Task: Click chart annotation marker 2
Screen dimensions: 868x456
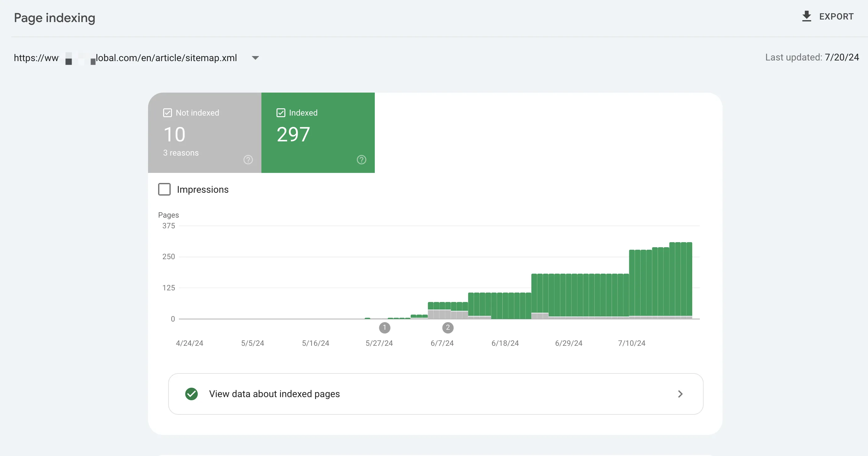Action: 448,328
